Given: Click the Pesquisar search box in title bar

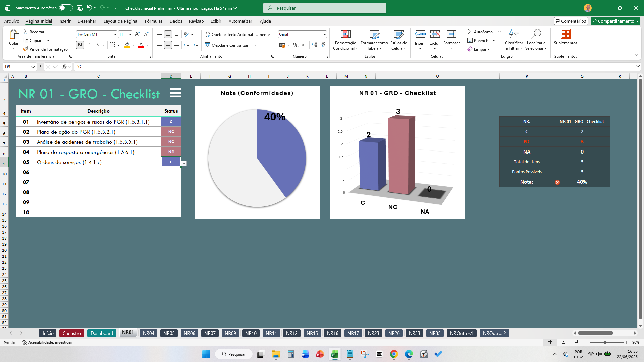Looking at the screenshot, I should (325, 8).
